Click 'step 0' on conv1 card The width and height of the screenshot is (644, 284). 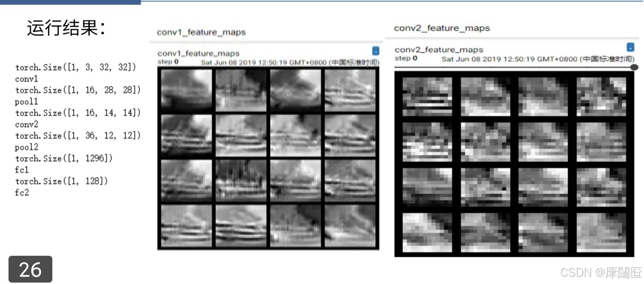168,62
